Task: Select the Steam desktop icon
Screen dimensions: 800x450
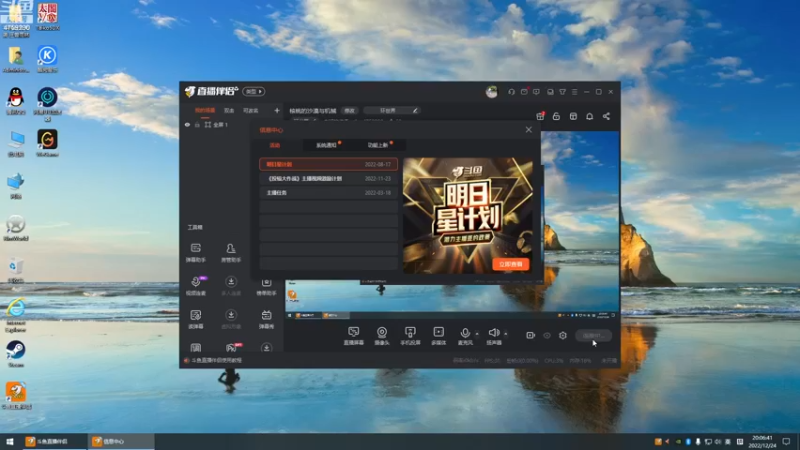Action: pos(16,354)
